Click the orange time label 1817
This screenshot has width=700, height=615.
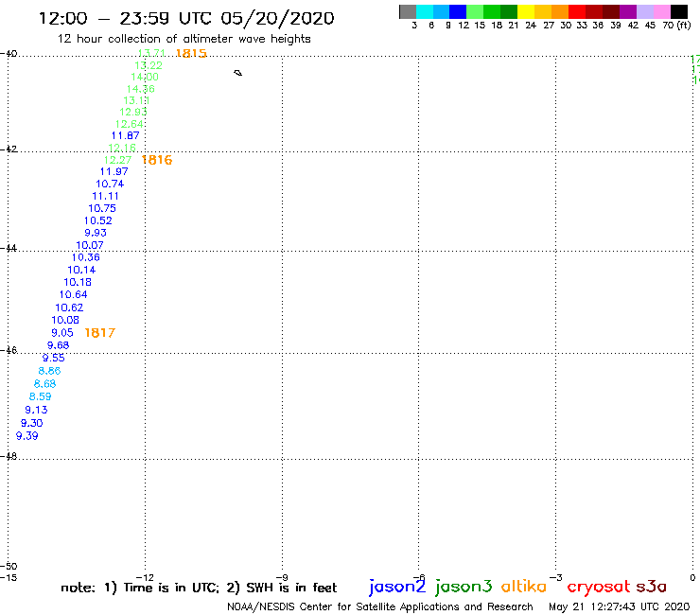click(x=100, y=333)
